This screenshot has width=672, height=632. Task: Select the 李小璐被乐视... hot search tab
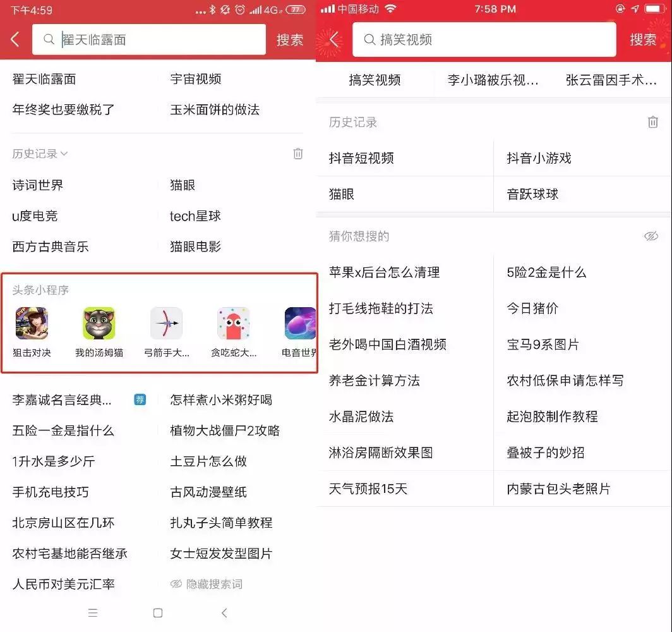point(493,80)
